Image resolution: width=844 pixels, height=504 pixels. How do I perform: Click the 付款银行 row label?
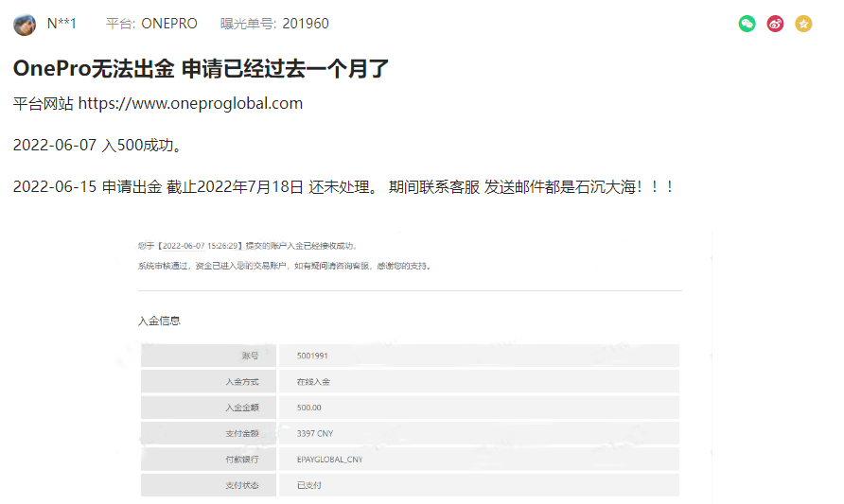point(241,460)
